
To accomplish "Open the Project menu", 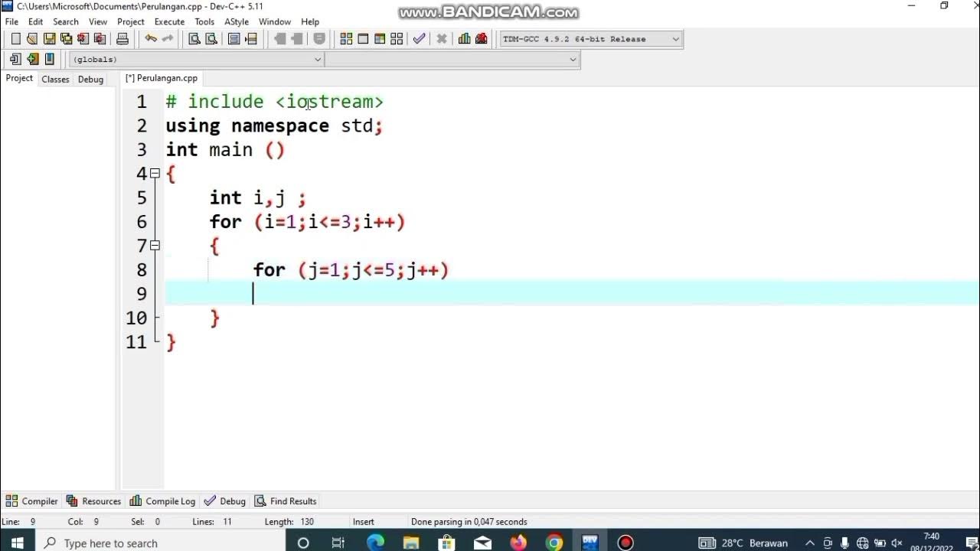I will [x=131, y=21].
